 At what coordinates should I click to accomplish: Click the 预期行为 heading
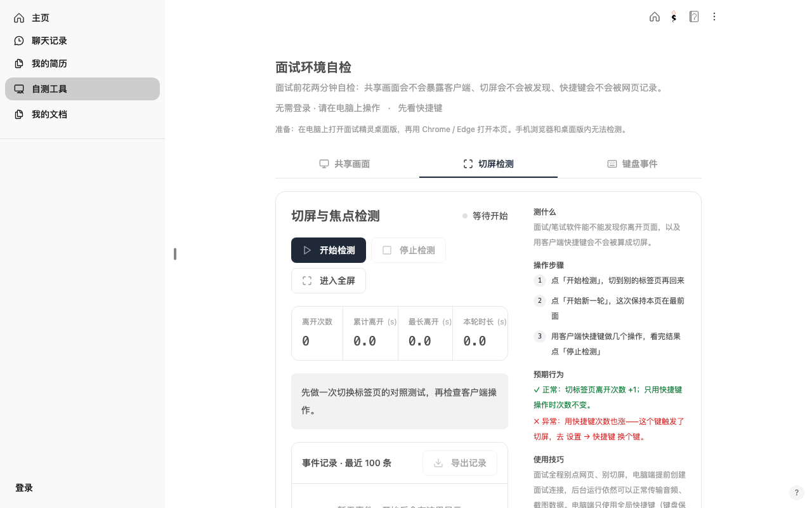pos(549,375)
